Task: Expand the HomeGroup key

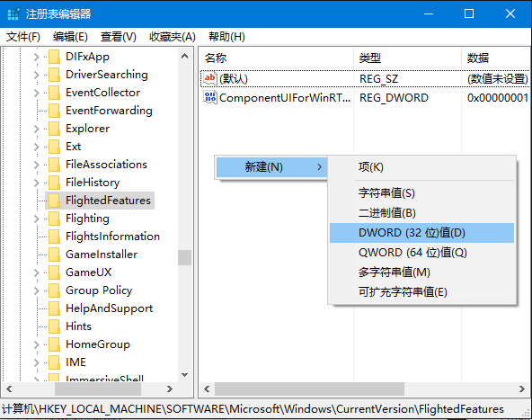Action: [x=37, y=345]
